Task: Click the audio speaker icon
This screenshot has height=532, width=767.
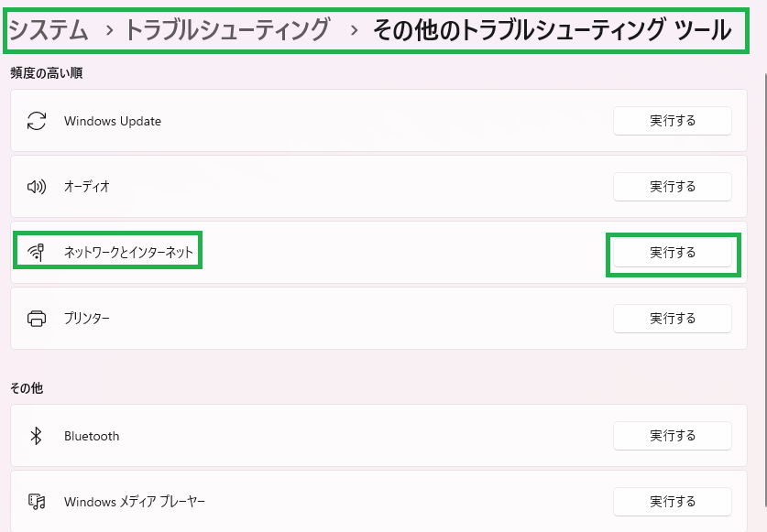Action: (x=37, y=186)
